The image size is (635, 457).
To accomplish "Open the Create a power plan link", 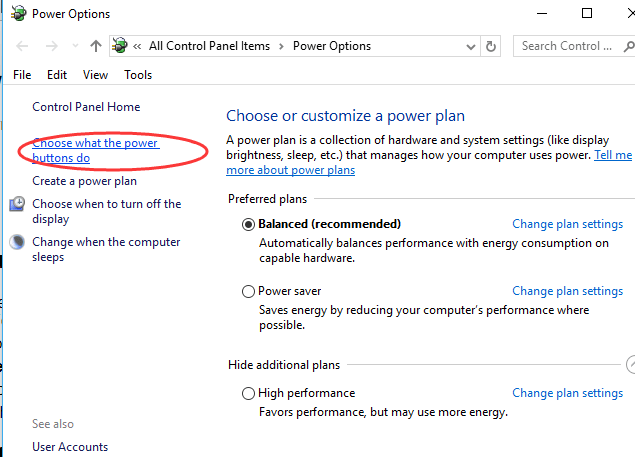I will pos(84,181).
